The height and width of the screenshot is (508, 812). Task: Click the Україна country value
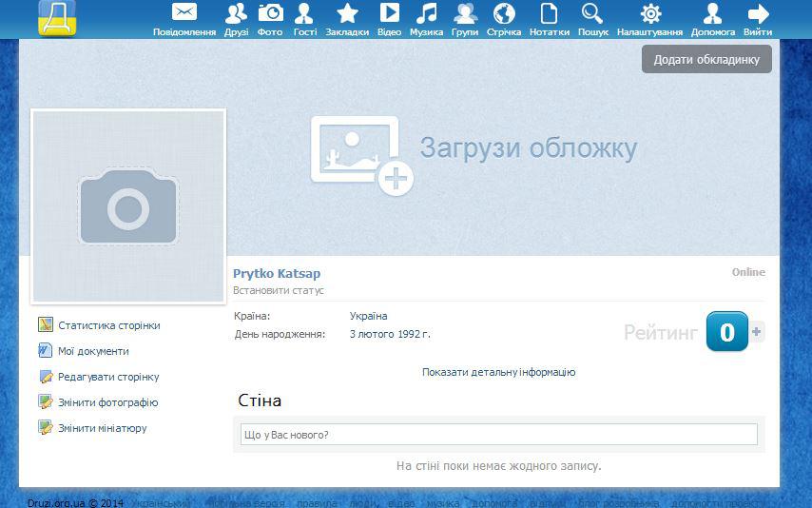368,316
